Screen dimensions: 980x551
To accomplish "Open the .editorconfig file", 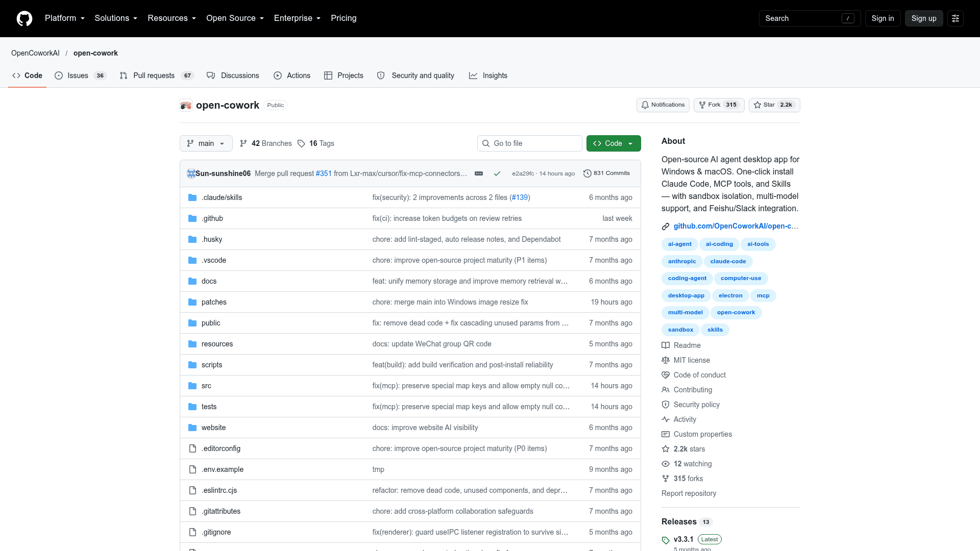I will pyautogui.click(x=221, y=448).
